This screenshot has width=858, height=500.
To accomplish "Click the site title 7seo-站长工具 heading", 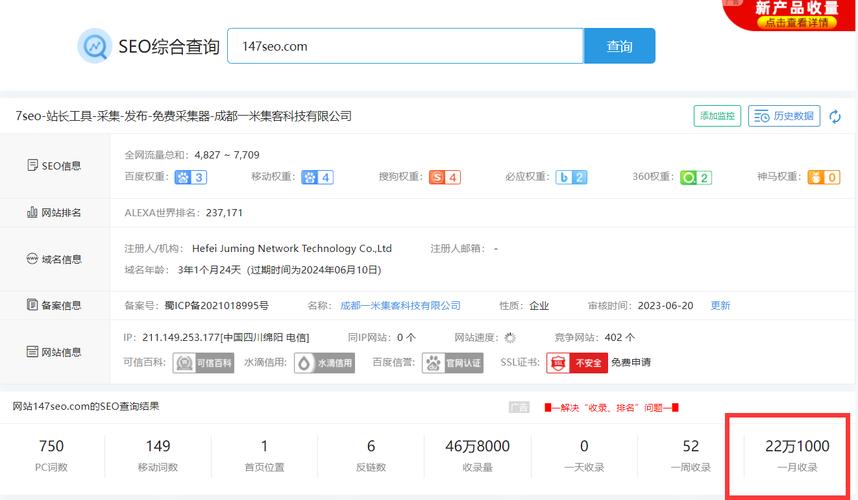I will point(183,116).
